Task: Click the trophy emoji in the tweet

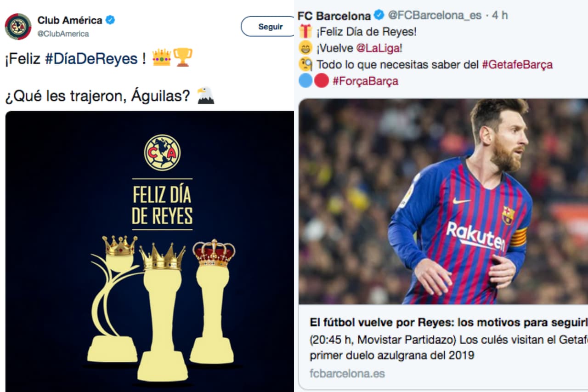Action: coord(183,57)
